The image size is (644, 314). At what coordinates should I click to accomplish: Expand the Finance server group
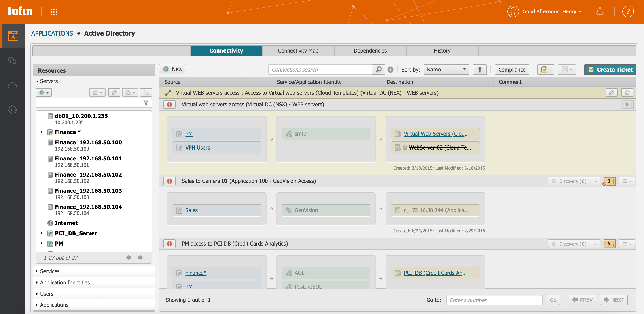42,132
